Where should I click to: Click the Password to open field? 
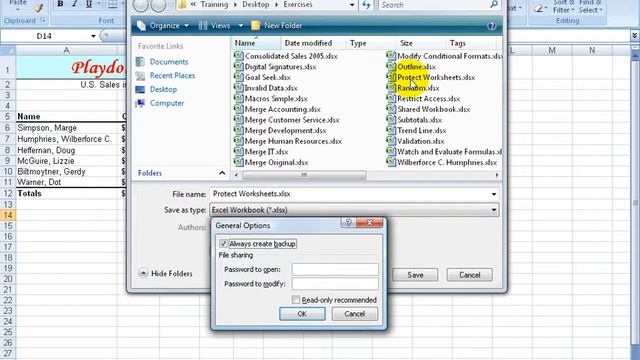(335, 269)
